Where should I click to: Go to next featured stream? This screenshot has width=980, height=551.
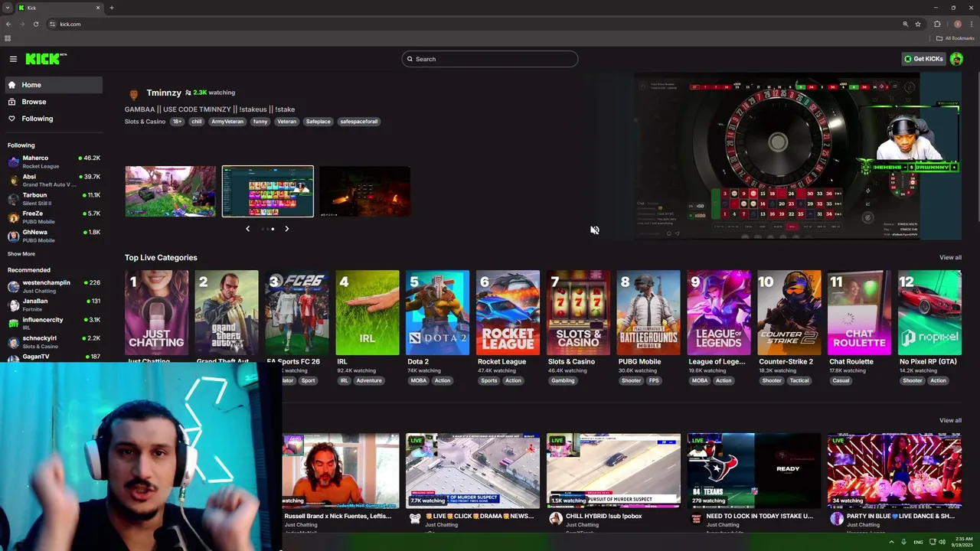(x=287, y=229)
